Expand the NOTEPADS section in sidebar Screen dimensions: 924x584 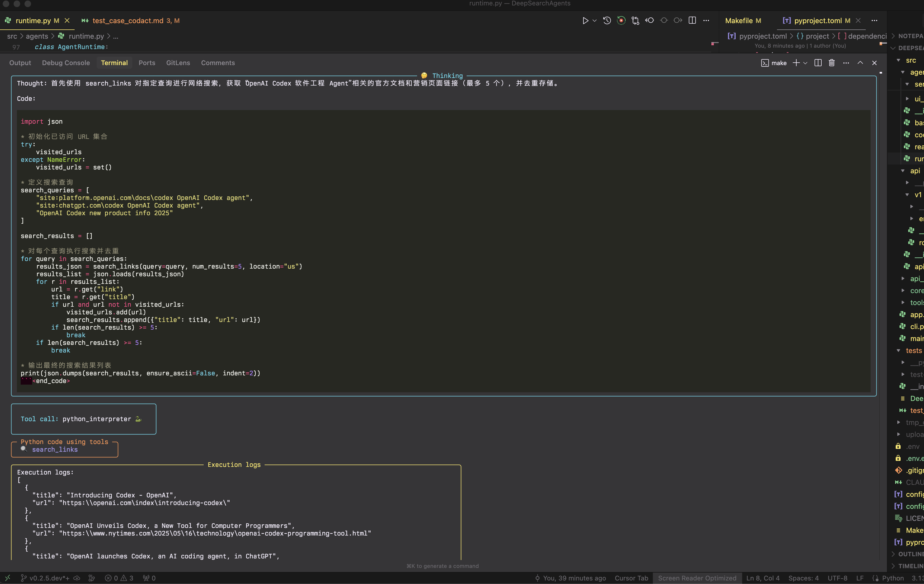pos(906,36)
